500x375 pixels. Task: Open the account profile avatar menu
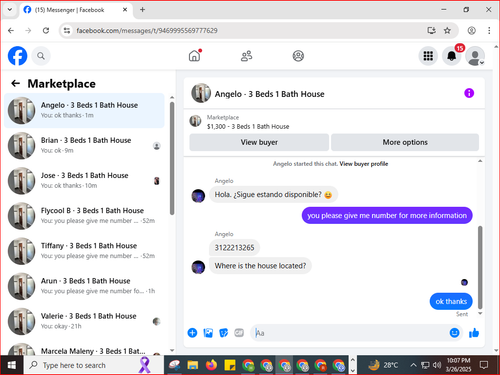[475, 56]
